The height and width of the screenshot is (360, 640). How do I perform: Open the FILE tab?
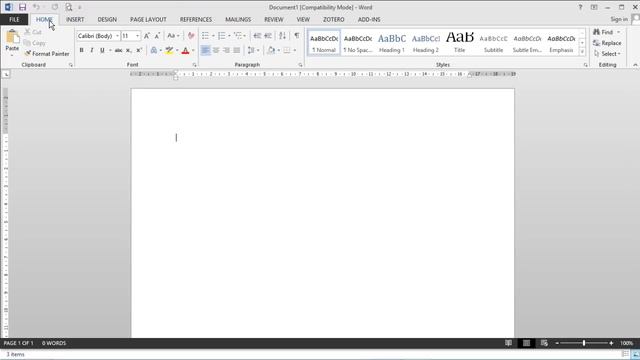coord(14,20)
